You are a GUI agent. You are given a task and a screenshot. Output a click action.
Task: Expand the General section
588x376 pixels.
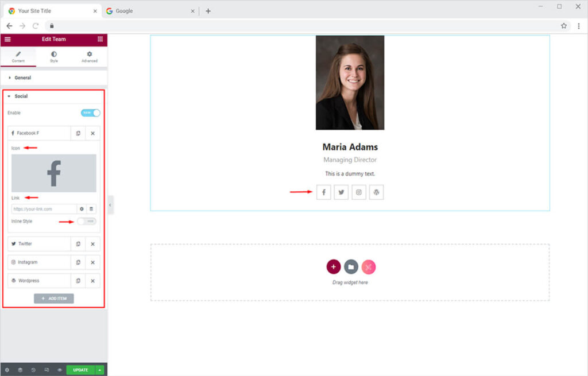tap(22, 77)
